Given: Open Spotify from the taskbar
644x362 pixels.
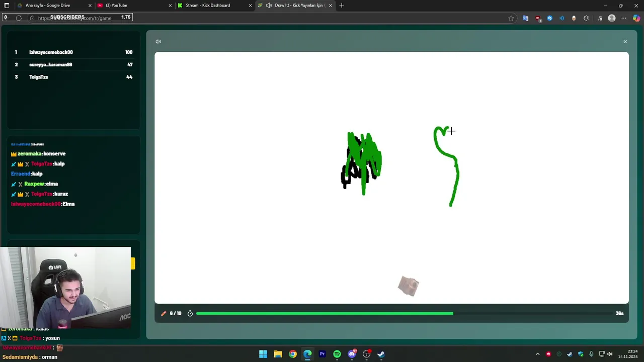Looking at the screenshot, I should tap(337, 354).
